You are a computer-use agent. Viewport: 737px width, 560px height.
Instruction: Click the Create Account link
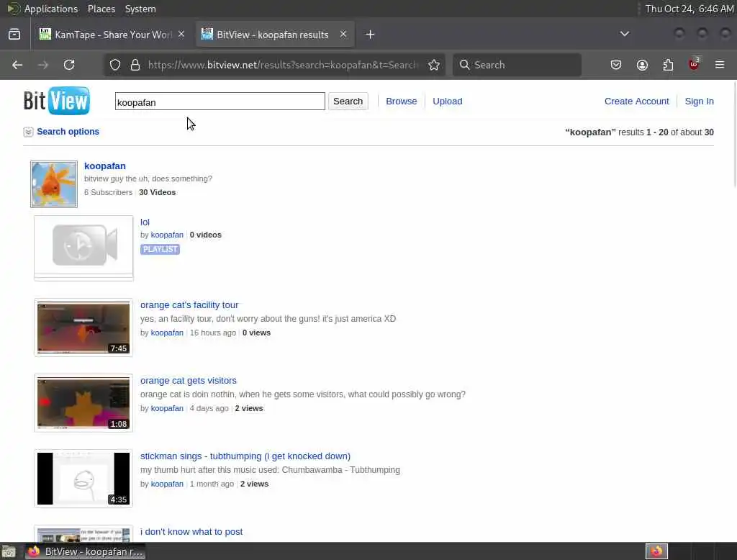pos(636,101)
